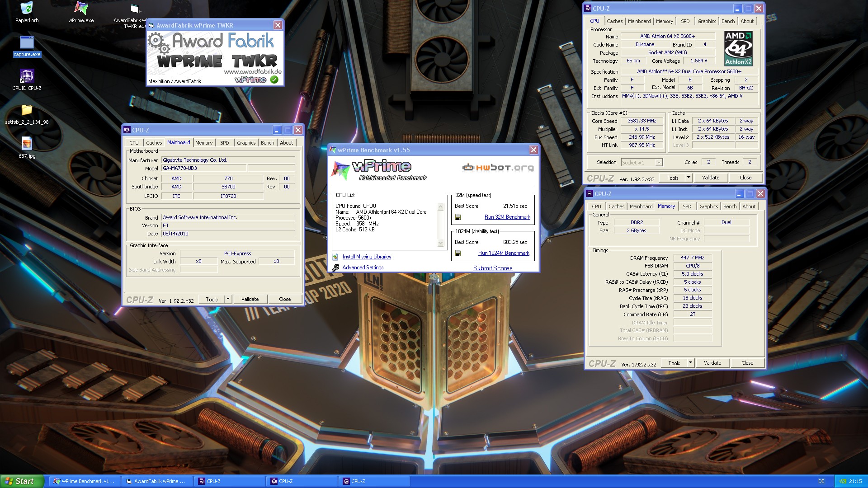Screen dimensions: 868x488
Task: Click the Submit Scores link
Action: point(493,268)
